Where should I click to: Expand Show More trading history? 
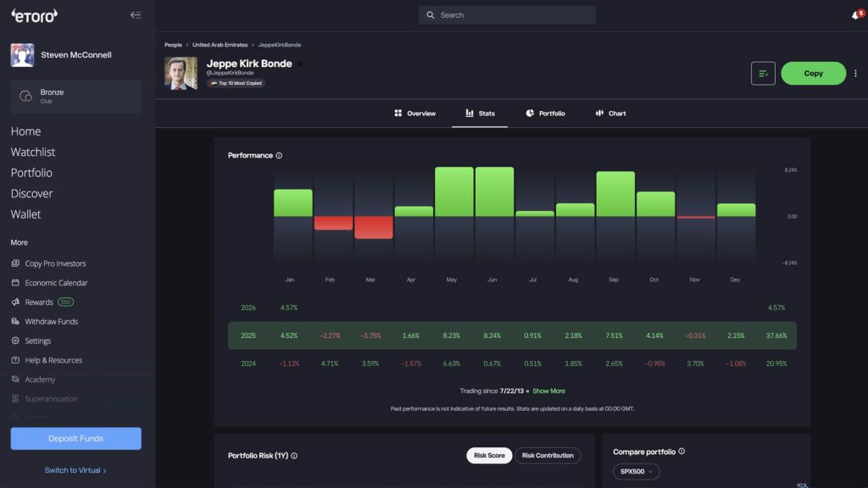tap(548, 391)
